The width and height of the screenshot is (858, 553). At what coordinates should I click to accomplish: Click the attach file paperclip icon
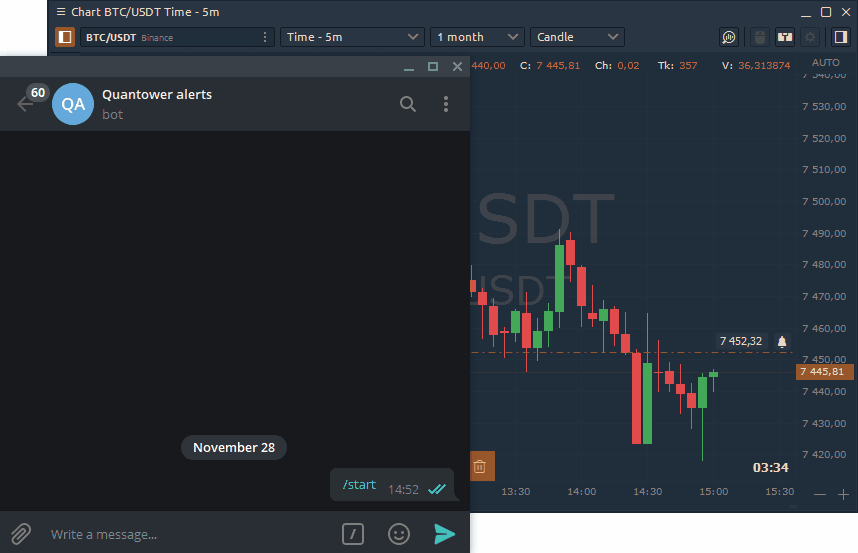pos(20,534)
